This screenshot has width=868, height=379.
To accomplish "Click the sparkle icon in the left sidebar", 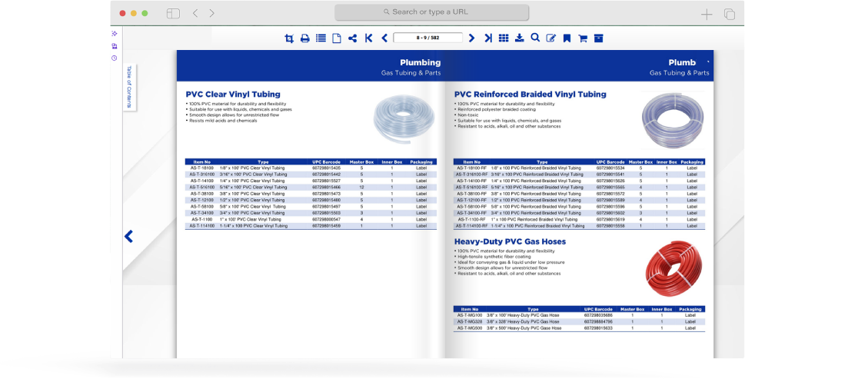I will [x=114, y=34].
